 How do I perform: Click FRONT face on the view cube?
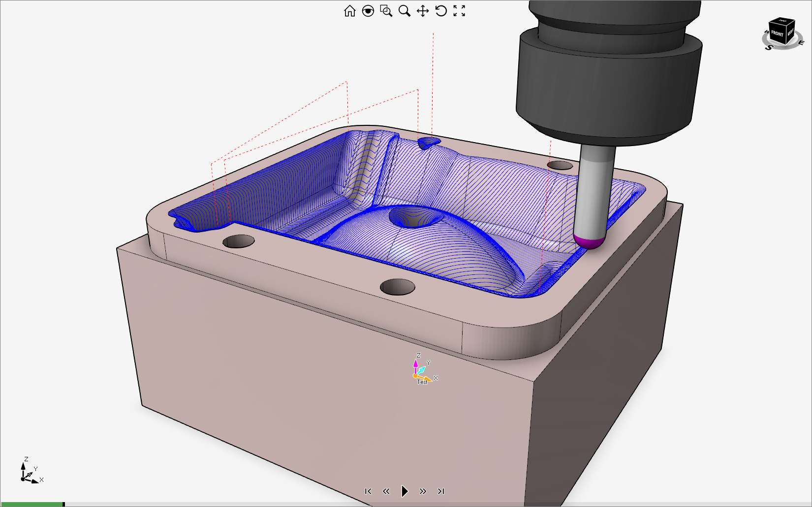click(x=777, y=34)
